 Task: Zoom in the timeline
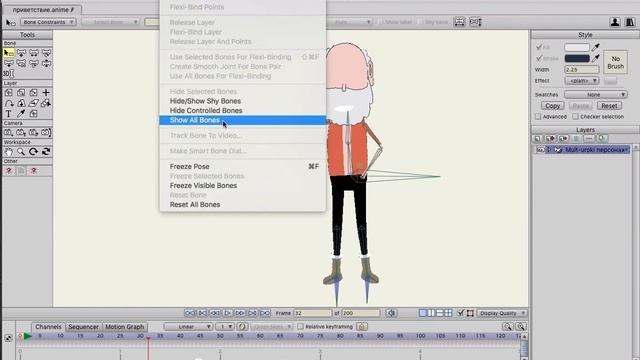520,327
